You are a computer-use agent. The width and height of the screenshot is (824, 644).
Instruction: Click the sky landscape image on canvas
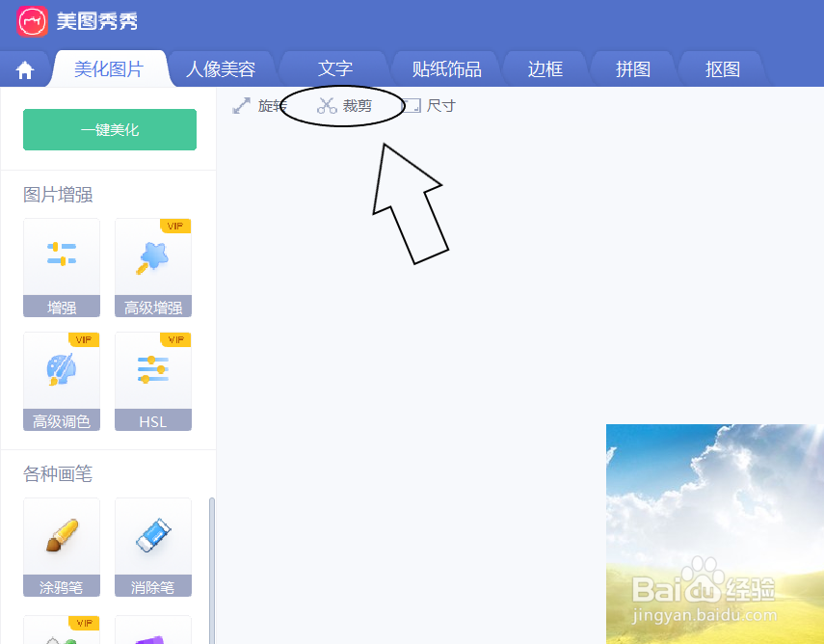click(715, 533)
